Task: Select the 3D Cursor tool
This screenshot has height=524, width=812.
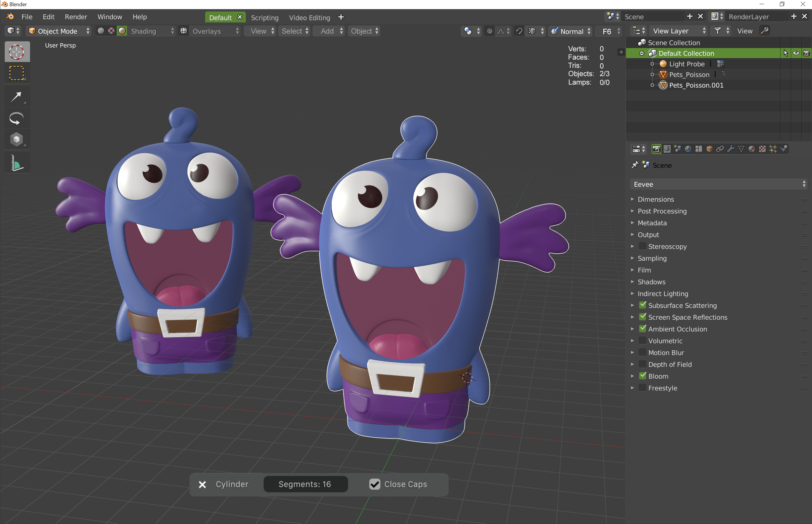Action: coord(17,52)
